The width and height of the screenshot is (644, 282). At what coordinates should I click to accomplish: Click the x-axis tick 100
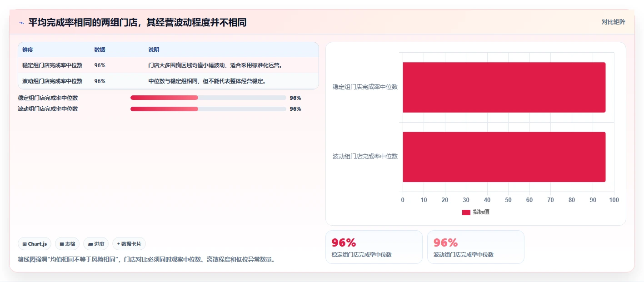614,200
